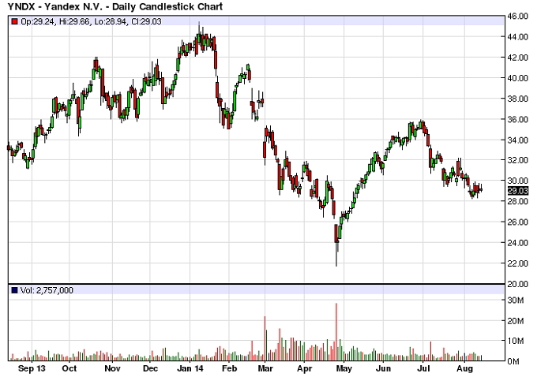
Task: Click the 46.00 price axis label
Action: 518,16
